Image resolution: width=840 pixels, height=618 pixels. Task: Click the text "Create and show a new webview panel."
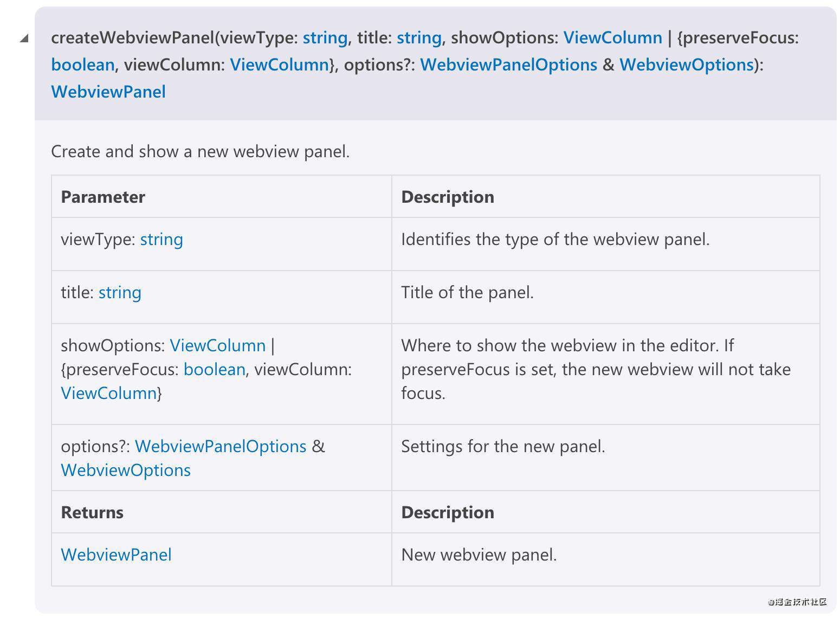[x=201, y=151]
